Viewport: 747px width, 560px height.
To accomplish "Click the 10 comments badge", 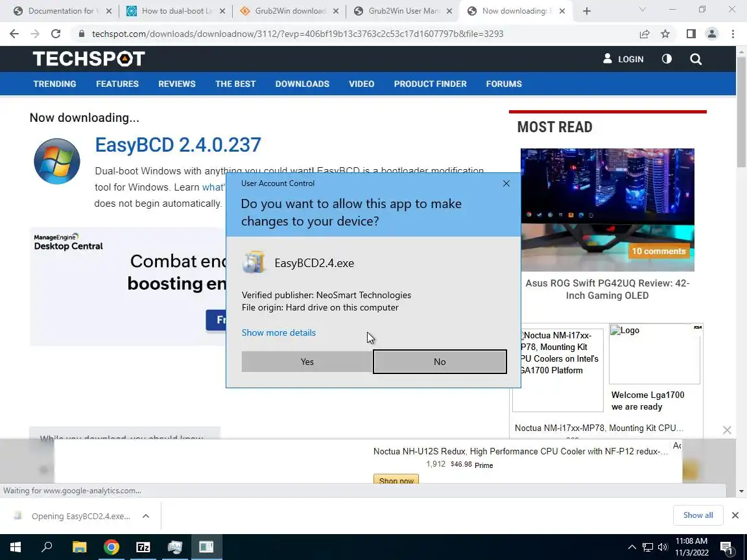I will tap(658, 251).
